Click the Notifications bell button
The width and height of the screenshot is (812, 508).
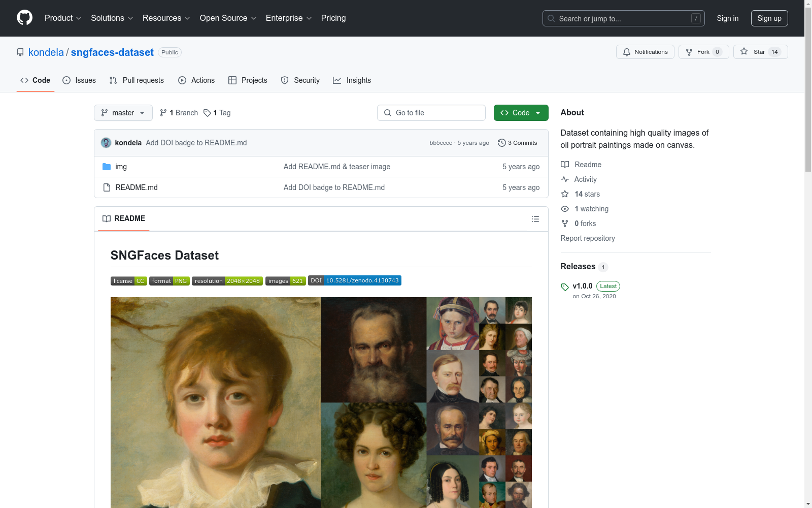pyautogui.click(x=645, y=52)
